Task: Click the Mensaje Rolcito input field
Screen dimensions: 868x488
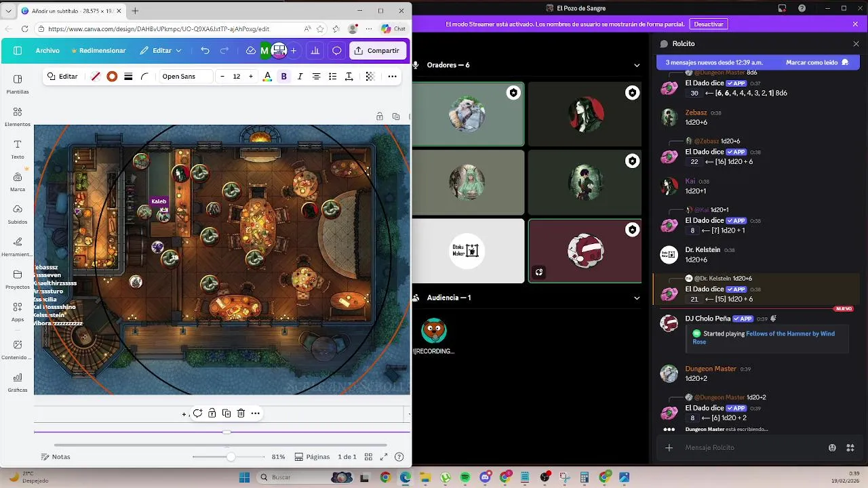Action: point(753,447)
